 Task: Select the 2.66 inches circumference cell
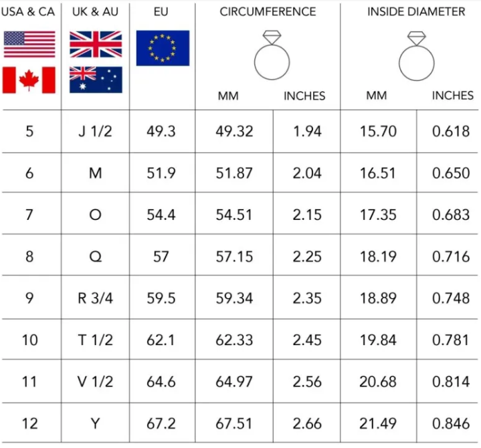[307, 424]
